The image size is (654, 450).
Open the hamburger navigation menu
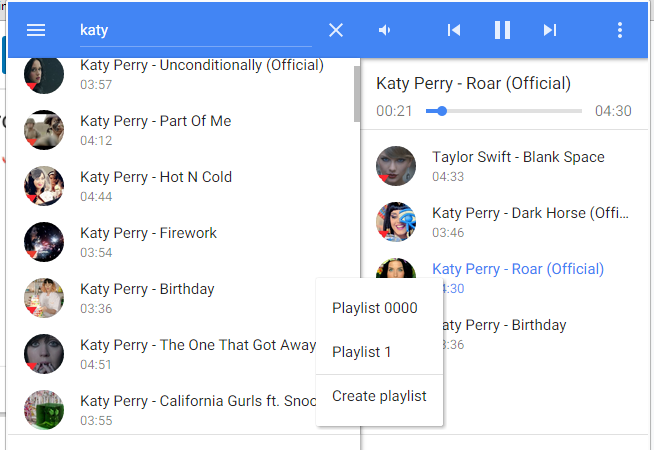pyautogui.click(x=36, y=30)
